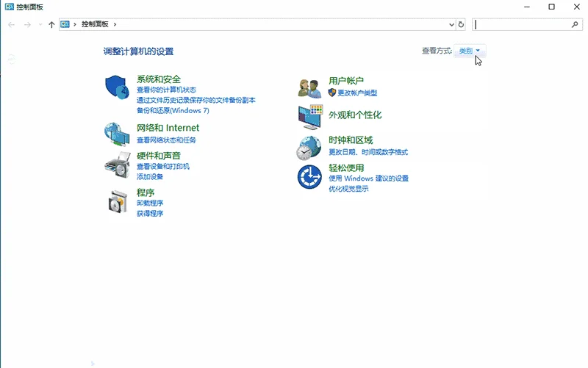Click the shield icon beside 更改帐户类型
This screenshot has height=368, width=588.
point(332,93)
